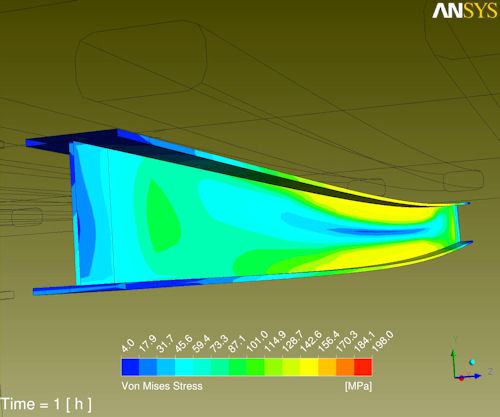Click the legend value "156.4"
The image size is (500, 417).
tap(329, 342)
